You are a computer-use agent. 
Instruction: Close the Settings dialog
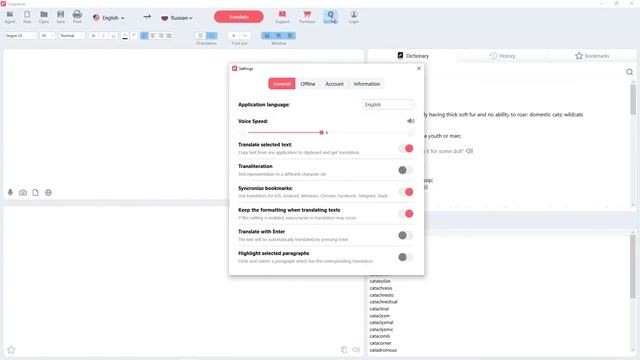[x=419, y=69]
